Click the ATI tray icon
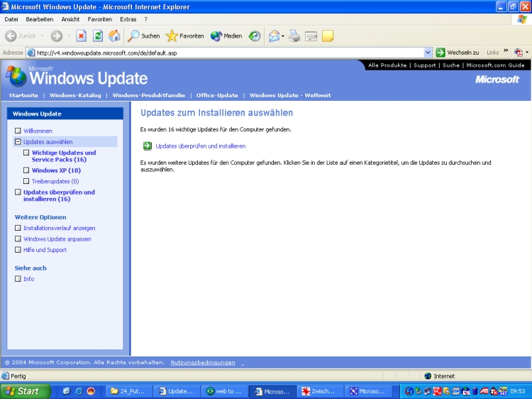 pyautogui.click(x=484, y=391)
